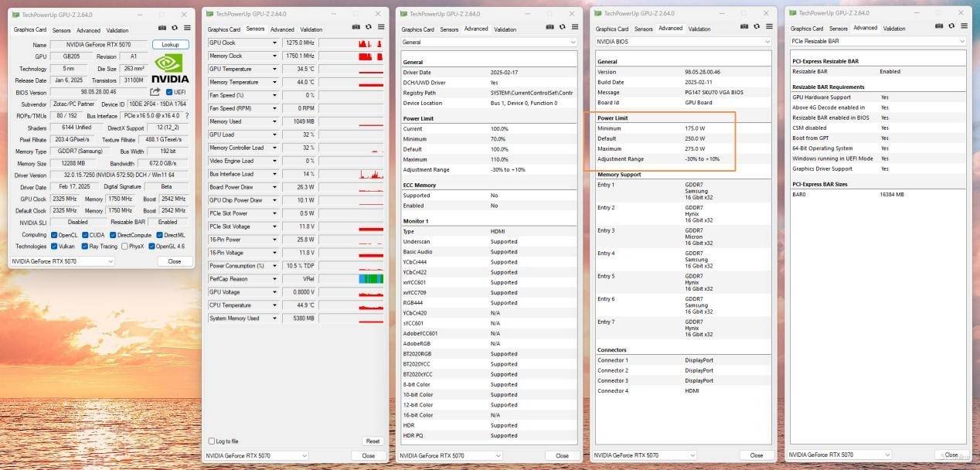Open the GPU Temperature sensor dropdown arrow
The width and height of the screenshot is (980, 470).
coord(274,70)
